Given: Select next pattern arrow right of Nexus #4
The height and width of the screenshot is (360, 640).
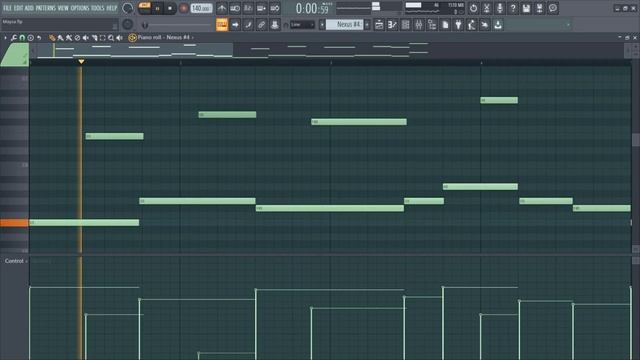Looking at the screenshot, I should click(x=367, y=25).
